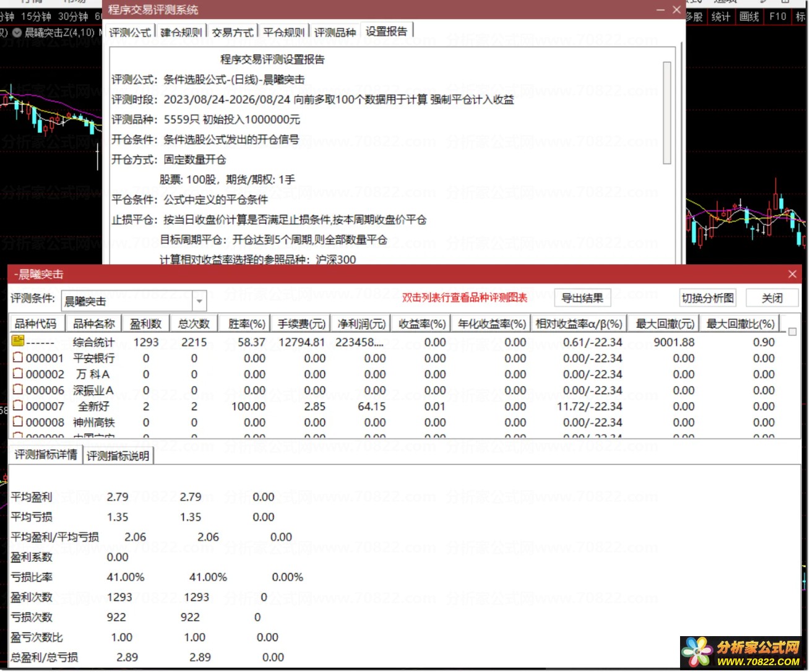Sort by 品种代码 column header
The image size is (810, 672).
36,324
